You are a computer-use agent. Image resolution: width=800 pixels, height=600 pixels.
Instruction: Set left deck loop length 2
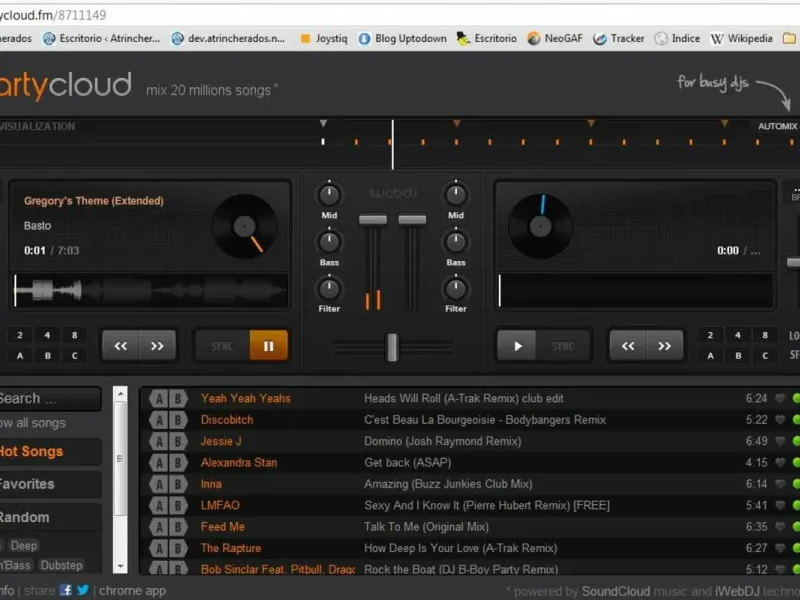coord(20,335)
